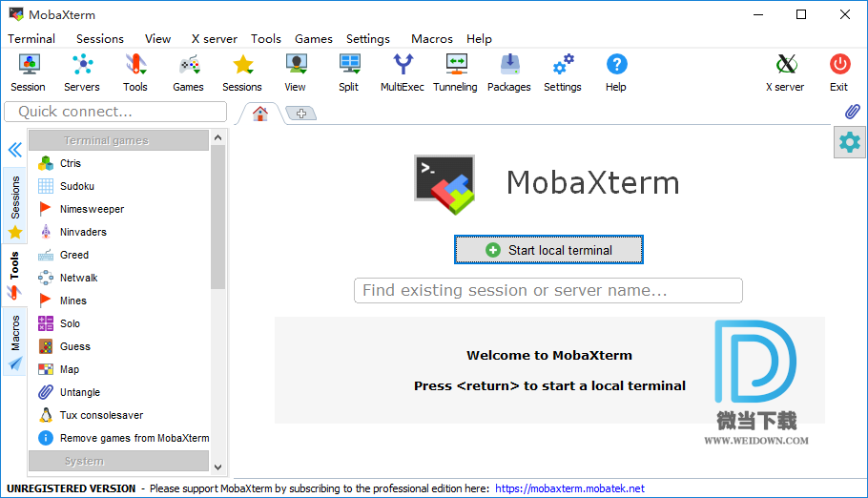Select the Home tab
This screenshot has width=868, height=498.
[x=260, y=114]
